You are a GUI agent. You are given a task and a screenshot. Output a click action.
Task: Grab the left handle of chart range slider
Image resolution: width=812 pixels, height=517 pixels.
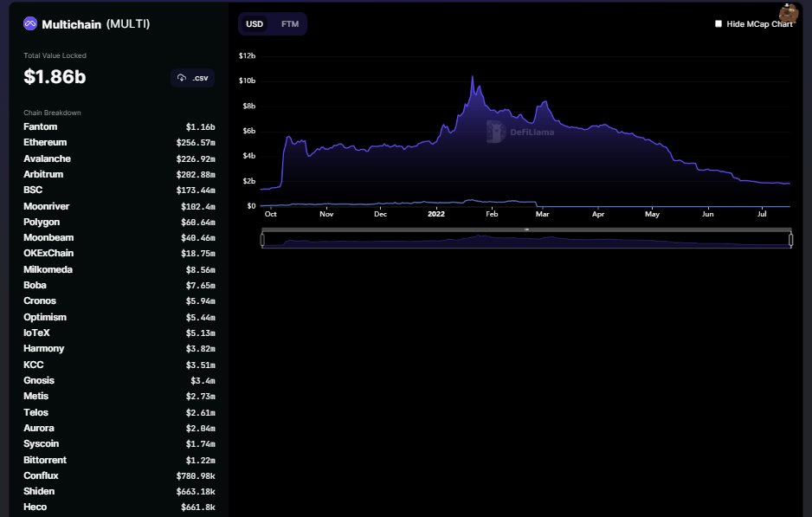tap(262, 239)
